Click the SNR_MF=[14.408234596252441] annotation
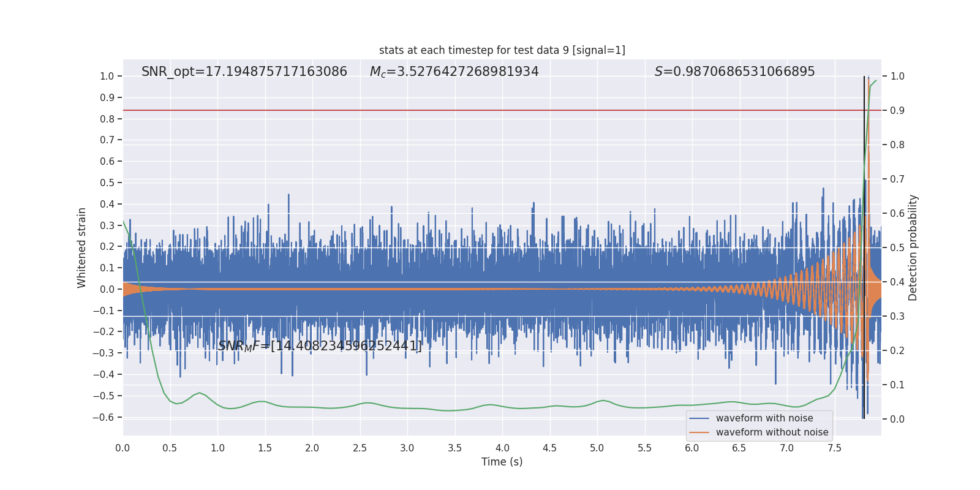Viewport: 980px width, 490px height. (320, 346)
